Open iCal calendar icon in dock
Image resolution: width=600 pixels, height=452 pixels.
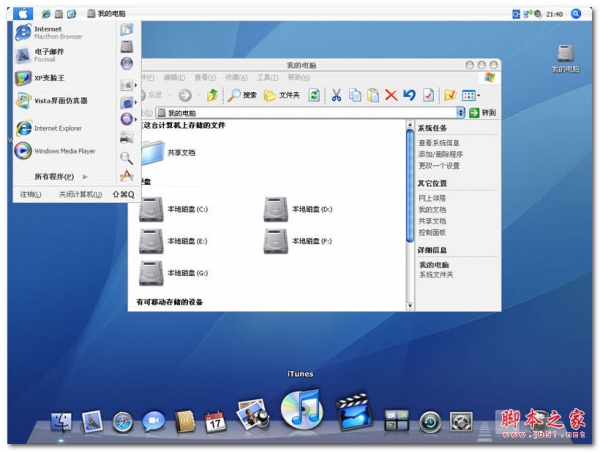(215, 422)
